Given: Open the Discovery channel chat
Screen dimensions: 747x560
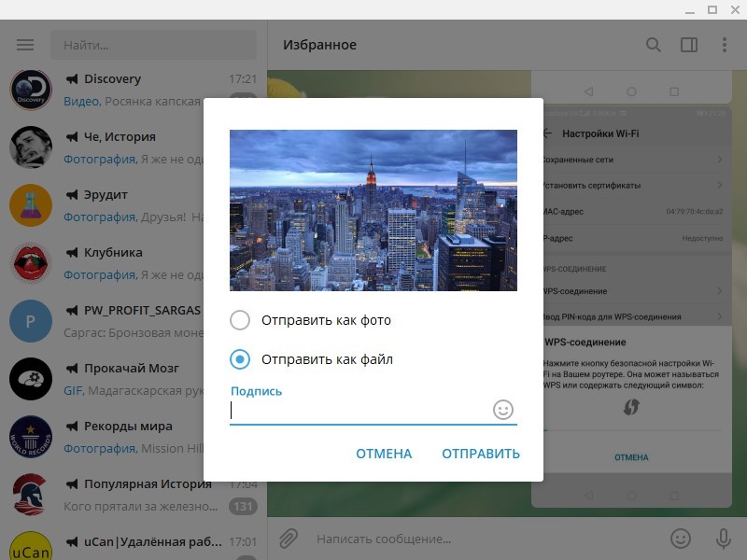Looking at the screenshot, I should click(x=134, y=90).
